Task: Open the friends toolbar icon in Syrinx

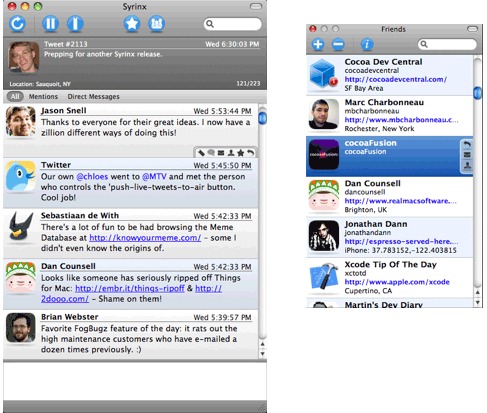Action: pyautogui.click(x=157, y=24)
